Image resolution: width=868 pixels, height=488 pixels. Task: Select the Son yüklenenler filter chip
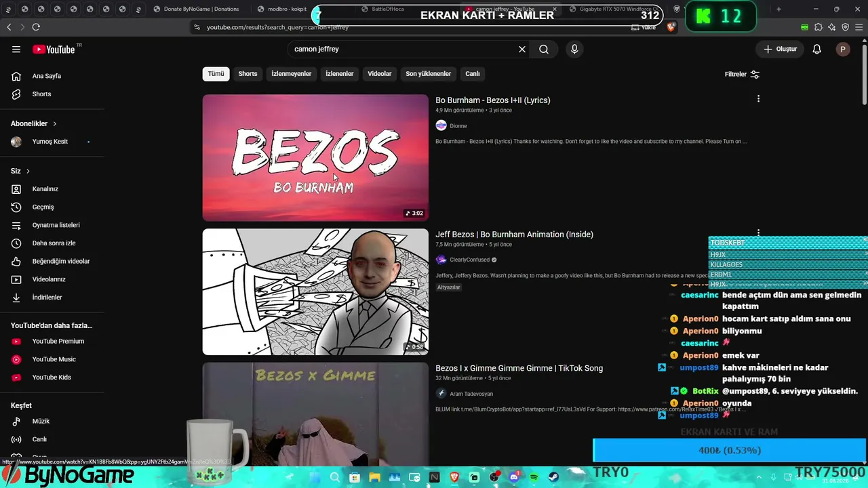point(428,74)
